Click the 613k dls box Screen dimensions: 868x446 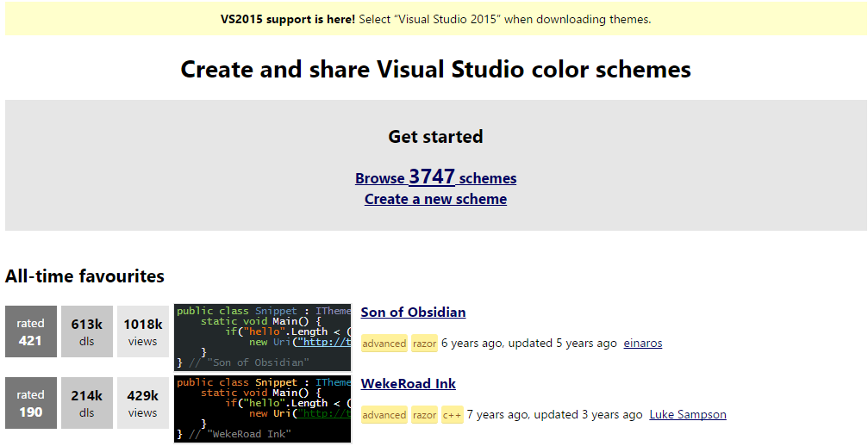[x=87, y=331]
